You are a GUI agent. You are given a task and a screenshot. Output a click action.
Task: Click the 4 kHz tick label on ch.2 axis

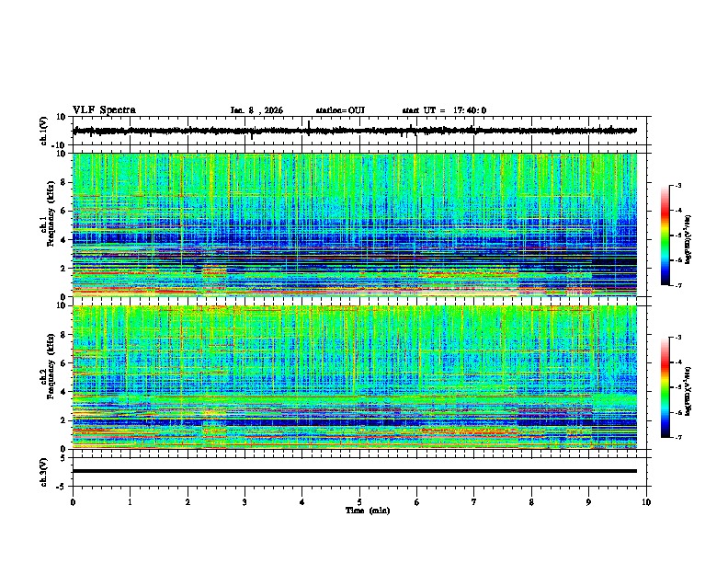63,392
